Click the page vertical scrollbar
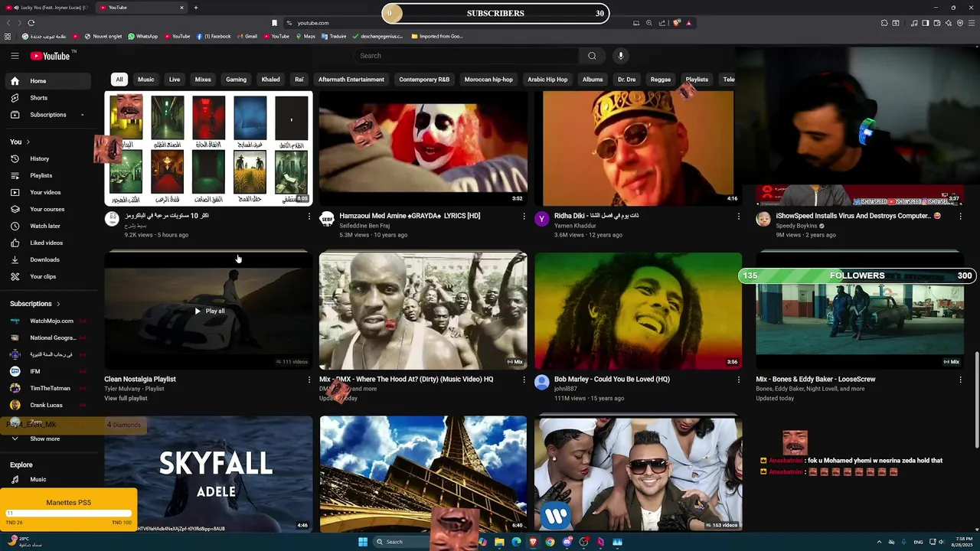This screenshot has width=980, height=551. [976, 400]
